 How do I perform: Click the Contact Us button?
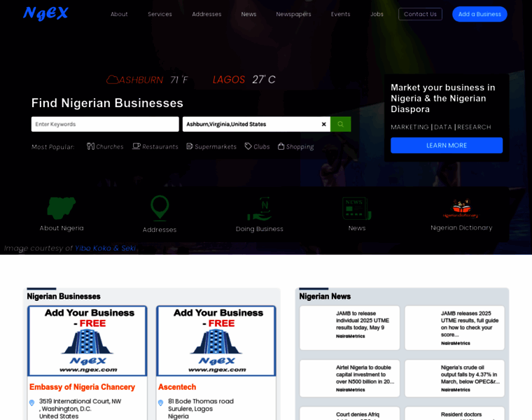[420, 14]
